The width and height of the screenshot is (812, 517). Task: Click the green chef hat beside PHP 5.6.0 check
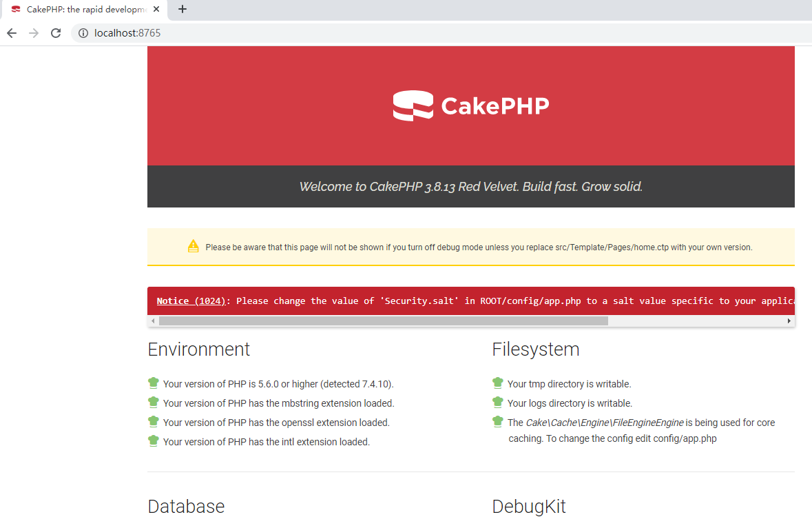(x=154, y=383)
